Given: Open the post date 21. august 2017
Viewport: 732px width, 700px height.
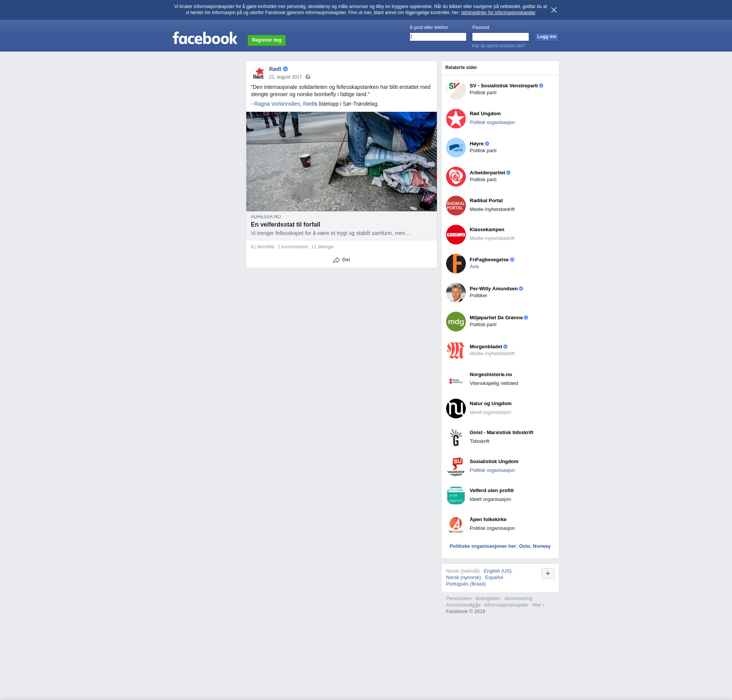Looking at the screenshot, I should 286,77.
